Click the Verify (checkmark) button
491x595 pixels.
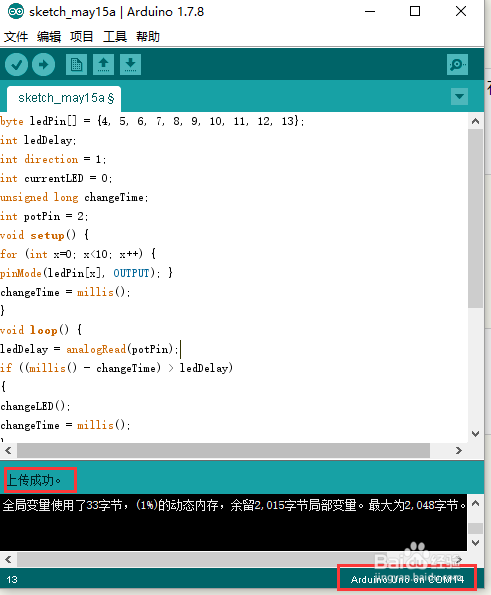[16, 65]
